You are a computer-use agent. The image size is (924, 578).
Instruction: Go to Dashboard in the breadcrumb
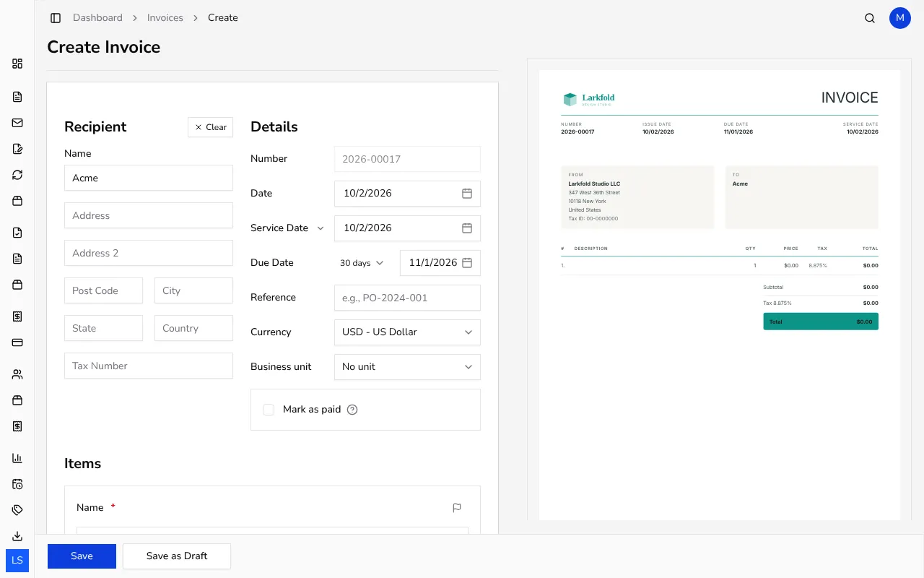97,18
